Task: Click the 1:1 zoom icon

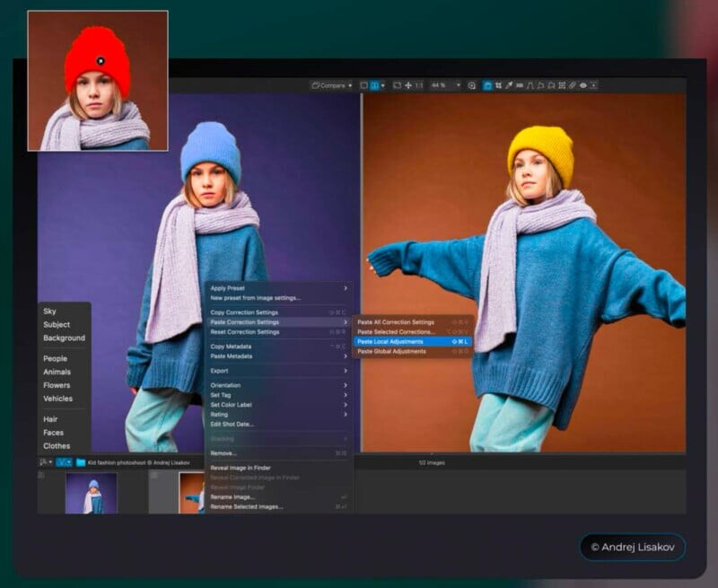Action: click(419, 85)
